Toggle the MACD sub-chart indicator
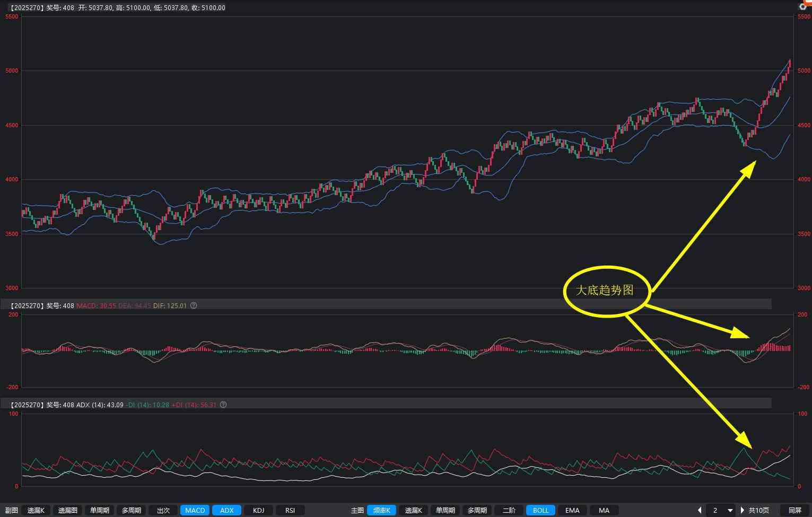The width and height of the screenshot is (812, 517). coord(195,510)
